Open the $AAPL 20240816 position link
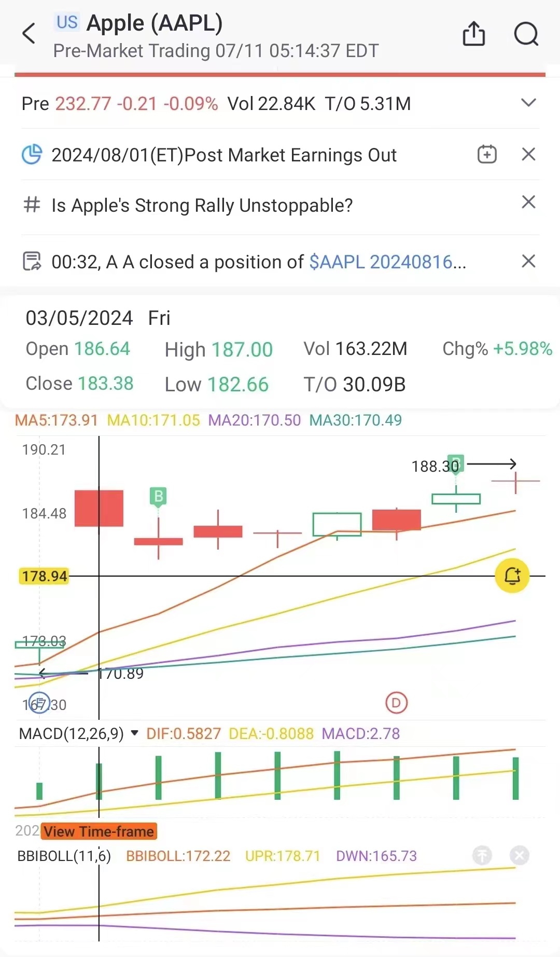This screenshot has height=957, width=560. pyautogui.click(x=387, y=262)
